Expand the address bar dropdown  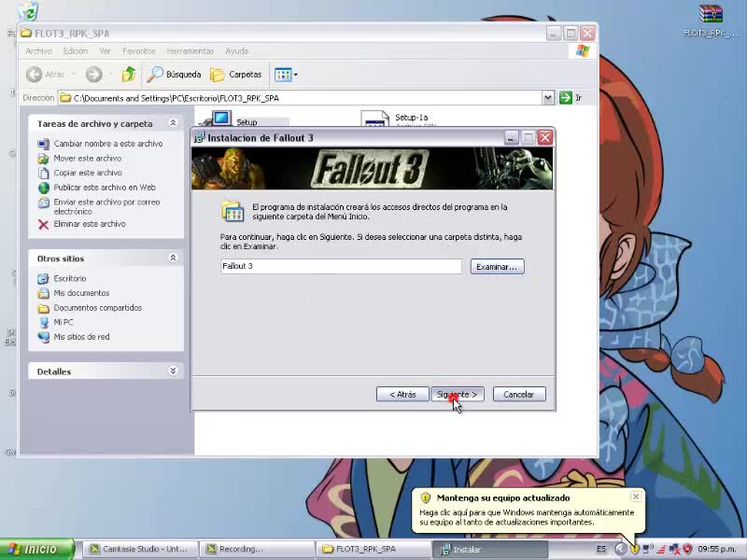pyautogui.click(x=548, y=98)
